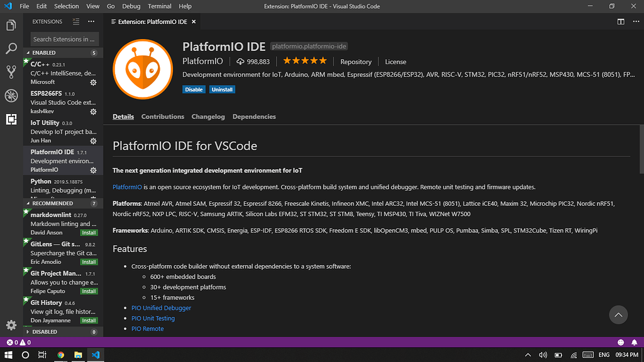This screenshot has width=644, height=362.
Task: Collapse the ENABLED extensions section
Action: coord(63,53)
